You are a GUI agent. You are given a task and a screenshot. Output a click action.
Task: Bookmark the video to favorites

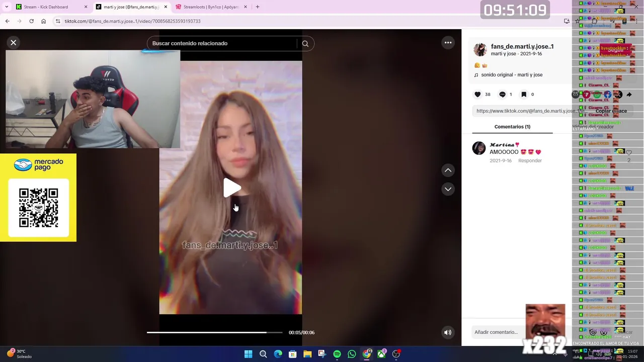coord(524,95)
